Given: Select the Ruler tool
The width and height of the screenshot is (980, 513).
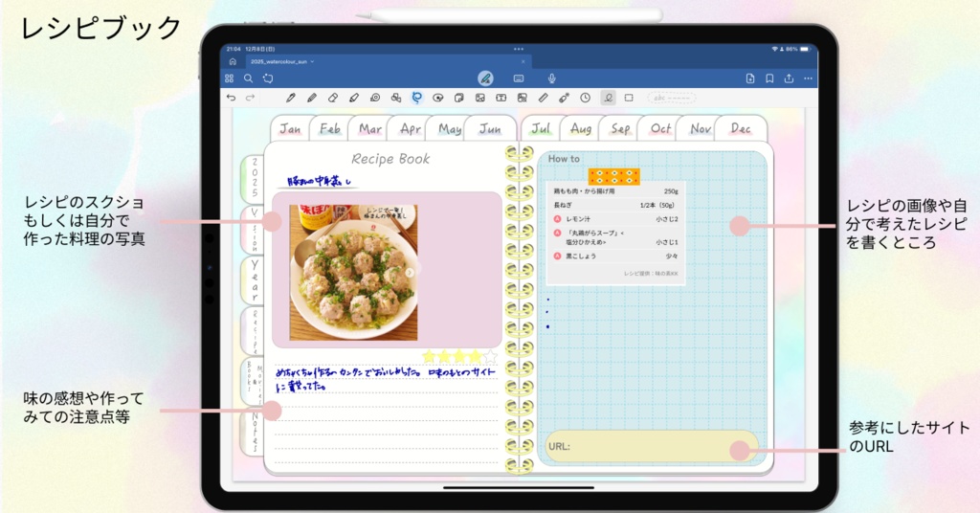Looking at the screenshot, I should pos(544,98).
